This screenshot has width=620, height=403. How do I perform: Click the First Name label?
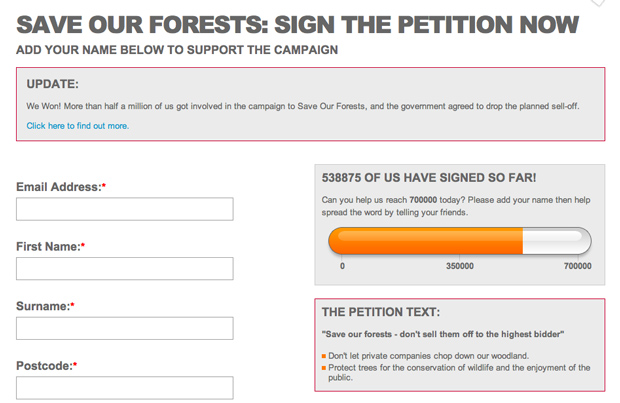pyautogui.click(x=48, y=247)
